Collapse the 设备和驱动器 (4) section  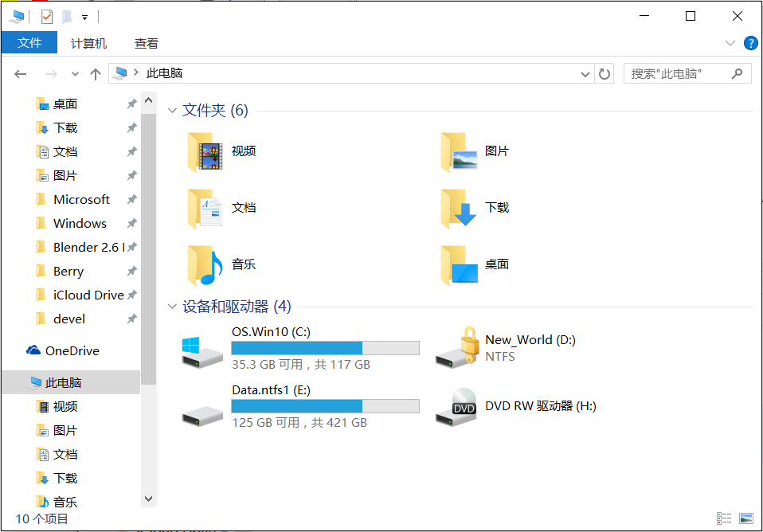coord(173,306)
